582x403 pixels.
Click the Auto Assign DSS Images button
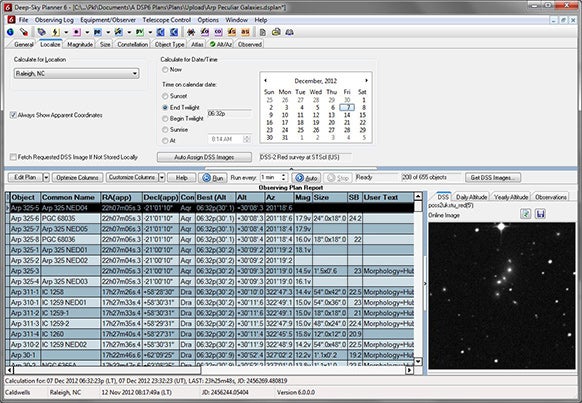click(x=204, y=157)
